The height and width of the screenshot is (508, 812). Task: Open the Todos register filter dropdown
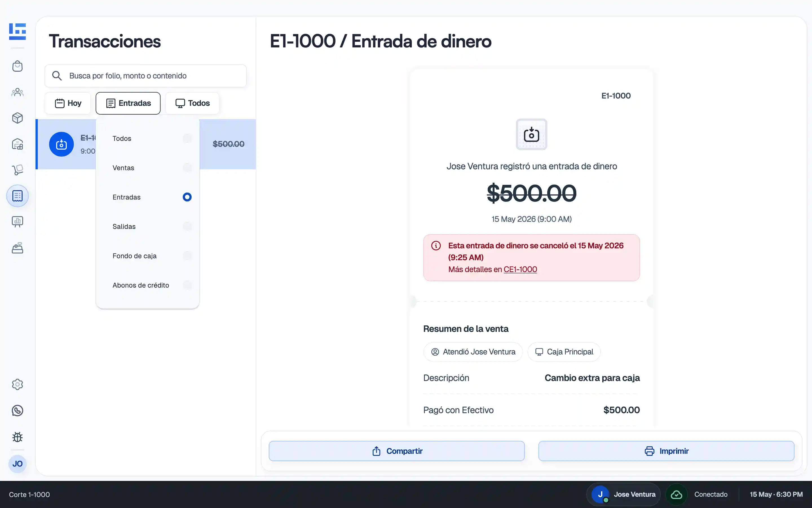[192, 103]
